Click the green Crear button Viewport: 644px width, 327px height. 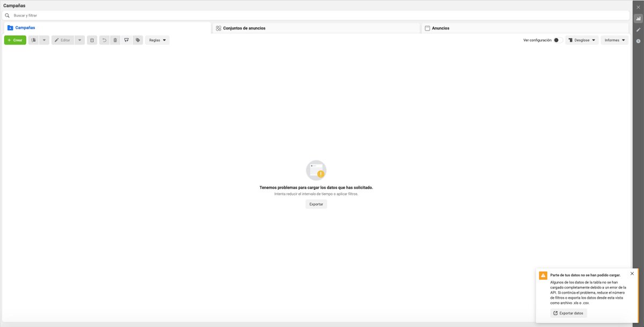[15, 40]
